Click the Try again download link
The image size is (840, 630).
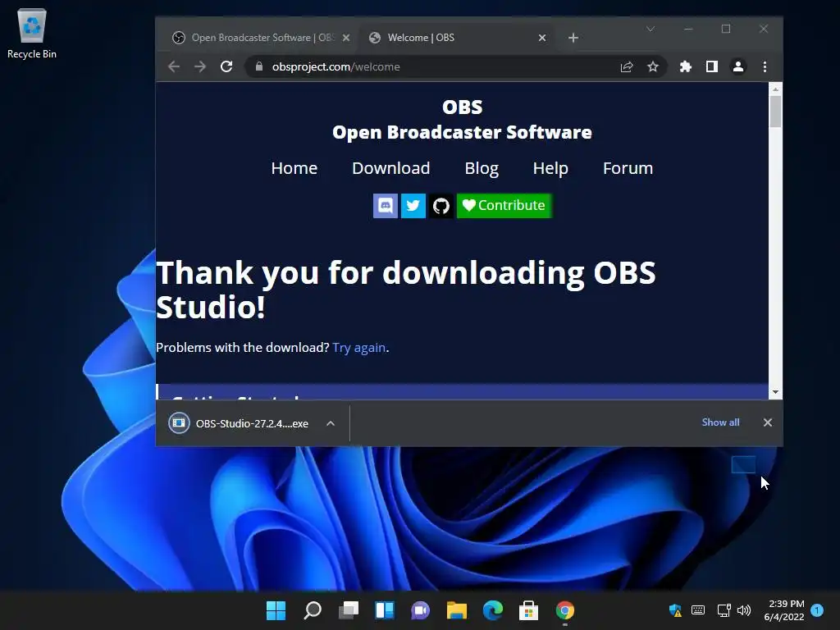click(x=359, y=348)
